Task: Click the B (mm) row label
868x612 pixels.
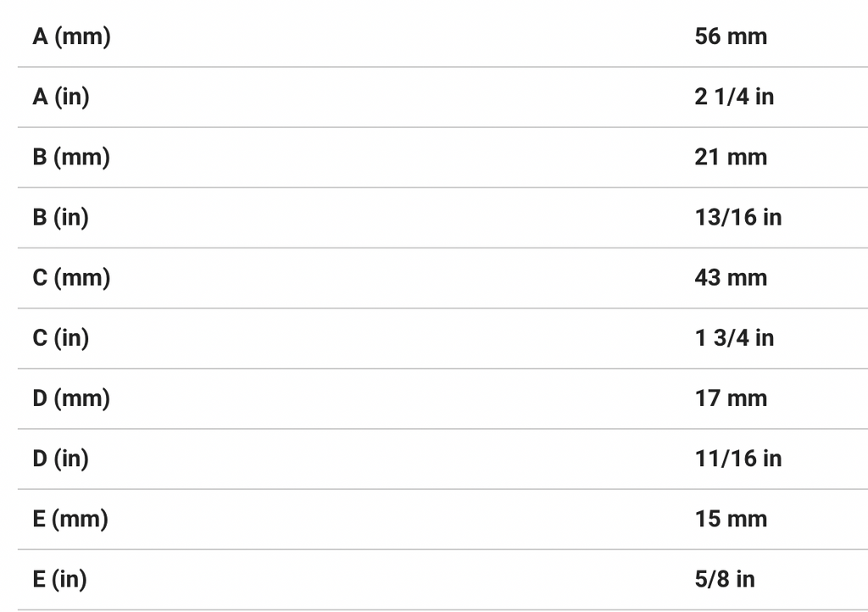Action: tap(71, 157)
